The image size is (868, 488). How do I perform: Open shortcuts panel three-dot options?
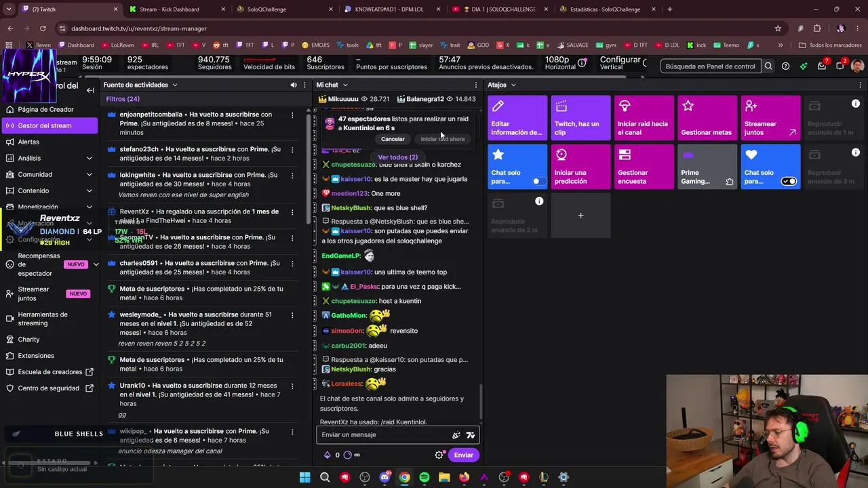861,85
